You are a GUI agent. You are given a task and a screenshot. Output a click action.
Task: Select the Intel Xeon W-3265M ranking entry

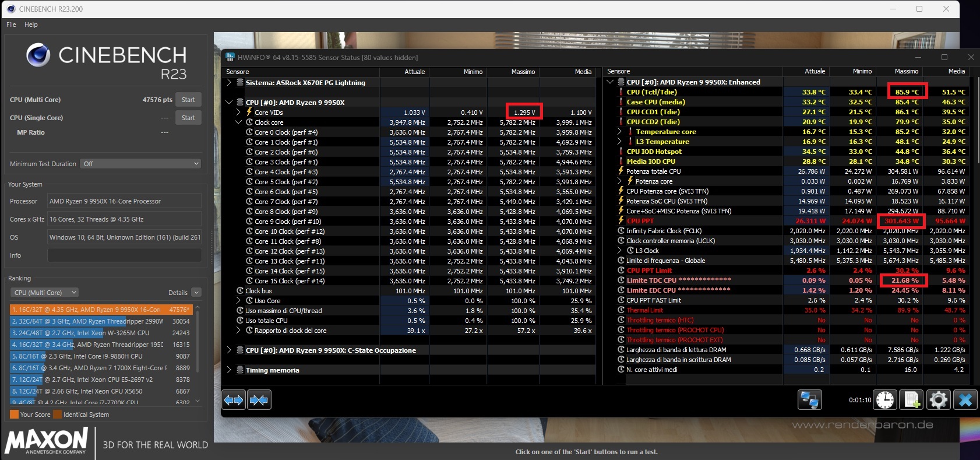pos(101,333)
